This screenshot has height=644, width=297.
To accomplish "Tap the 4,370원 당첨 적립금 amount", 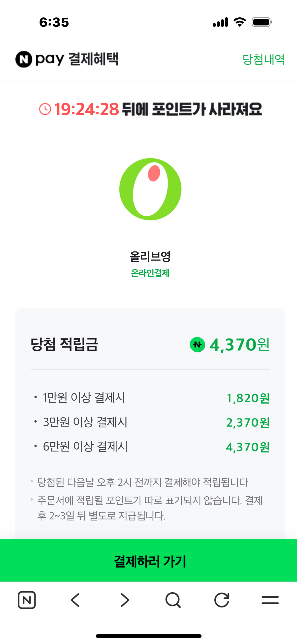I will 239,344.
